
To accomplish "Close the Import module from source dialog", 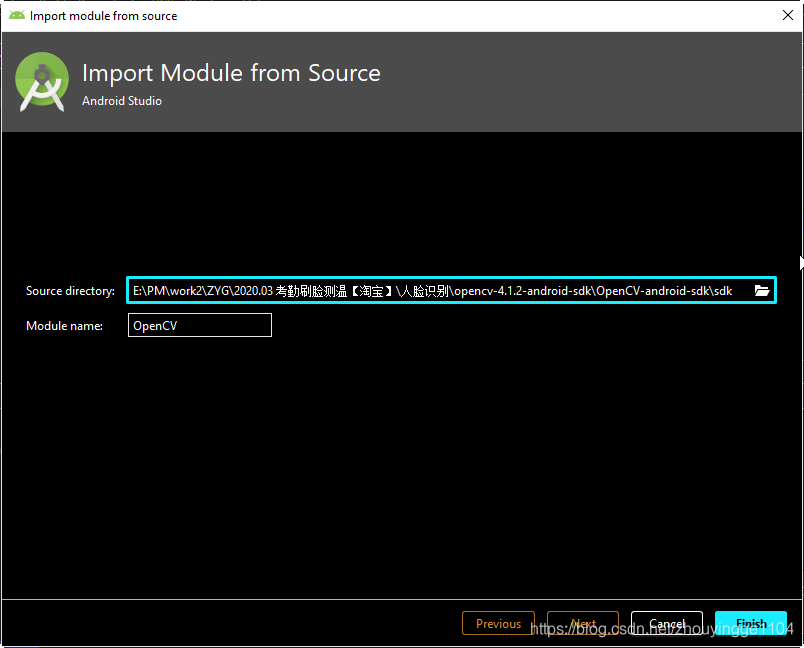I will [x=788, y=15].
